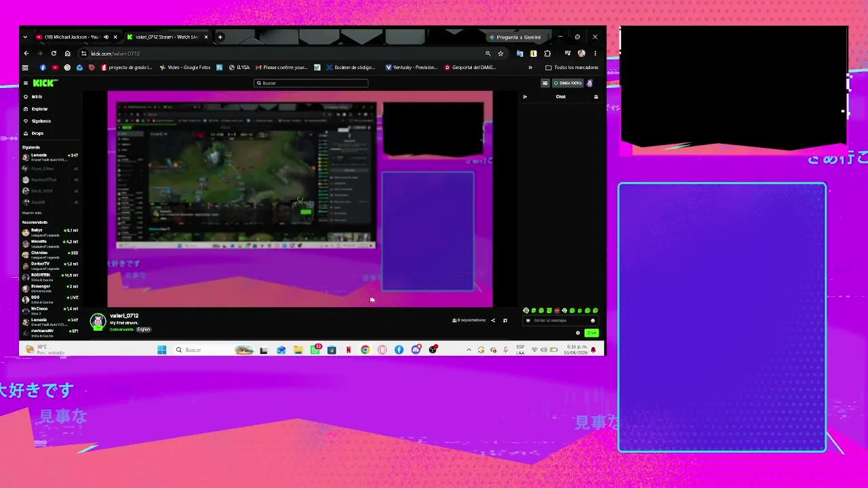Share the valeri_0712 stream
The height and width of the screenshot is (488, 868).
click(x=493, y=321)
